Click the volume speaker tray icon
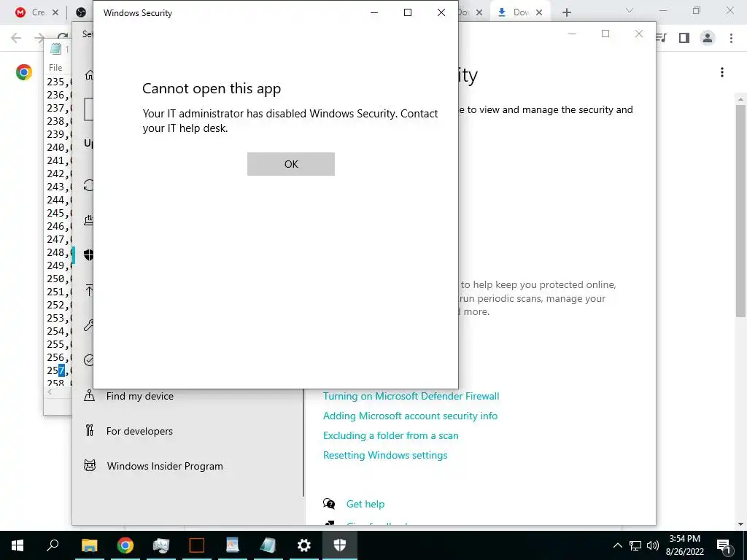 [x=653, y=545]
